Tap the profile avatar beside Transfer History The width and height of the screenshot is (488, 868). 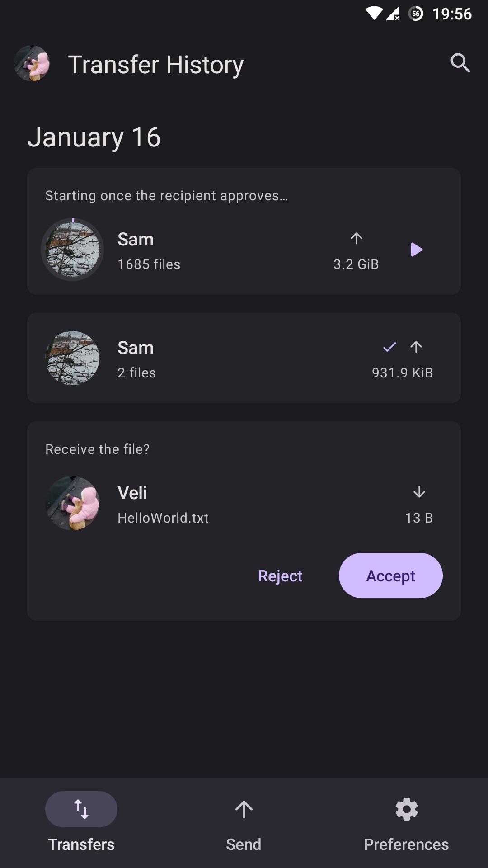click(x=32, y=63)
